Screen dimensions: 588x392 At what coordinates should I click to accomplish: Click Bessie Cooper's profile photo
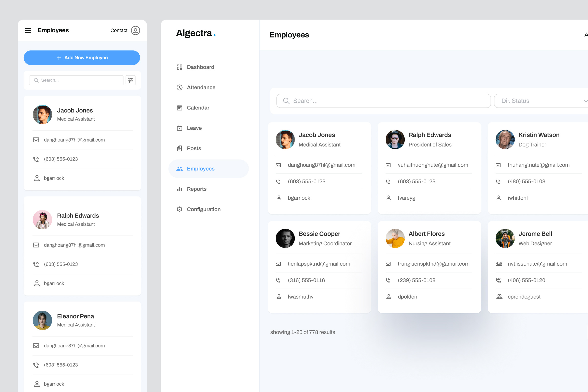pos(285,238)
